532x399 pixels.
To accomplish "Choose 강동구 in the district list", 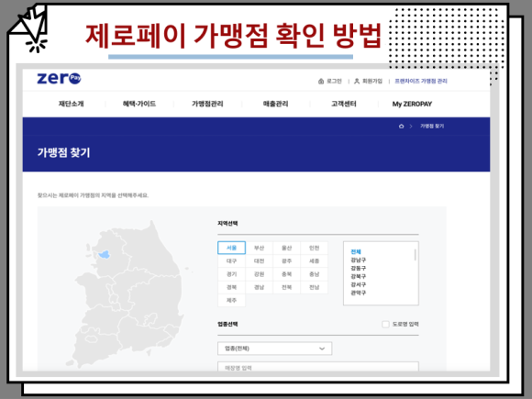I will (x=359, y=268).
